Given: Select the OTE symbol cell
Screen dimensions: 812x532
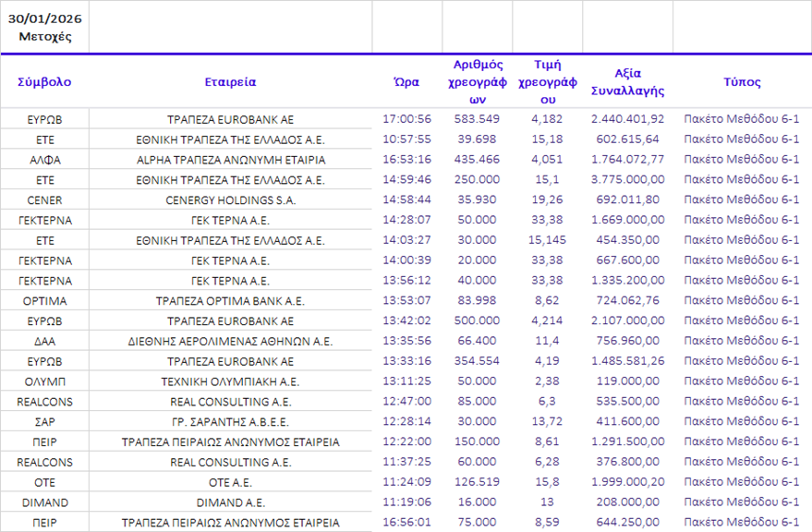Looking at the screenshot, I should coord(44,483).
